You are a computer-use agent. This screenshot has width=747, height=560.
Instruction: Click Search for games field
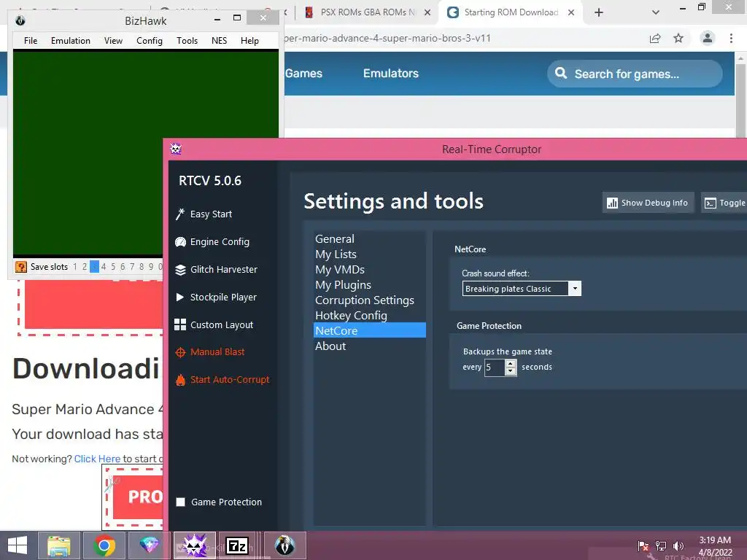(635, 74)
